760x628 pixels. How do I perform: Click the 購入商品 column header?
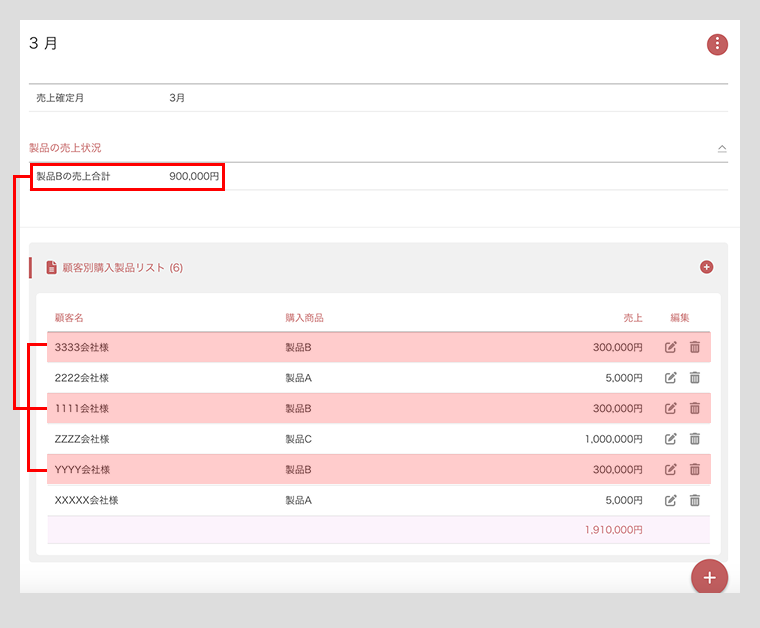click(304, 318)
